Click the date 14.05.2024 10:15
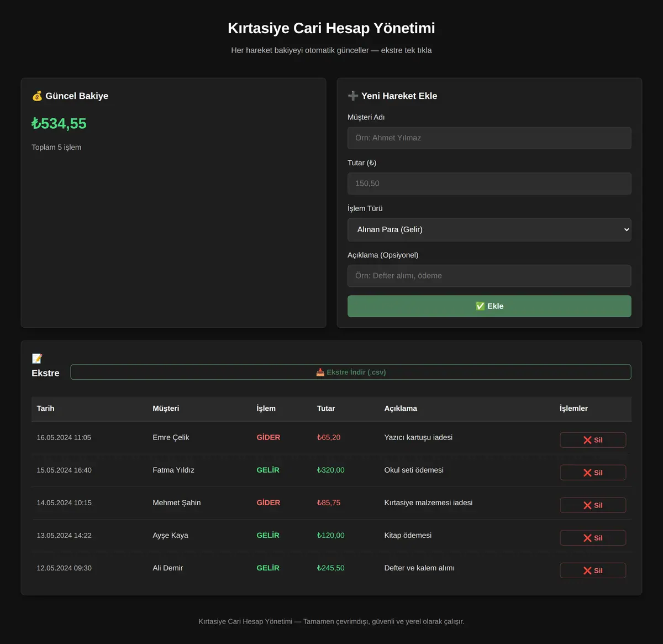 pos(64,503)
